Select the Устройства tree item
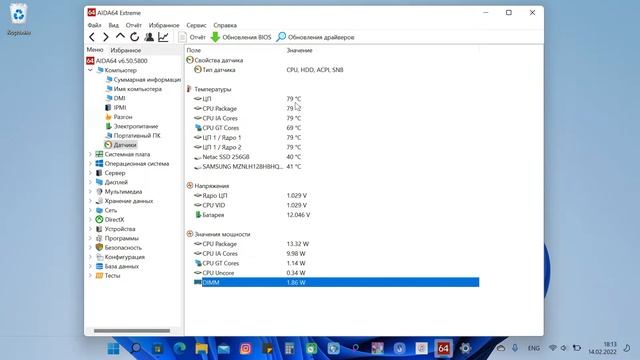This screenshot has width=640, height=360. (x=116, y=229)
